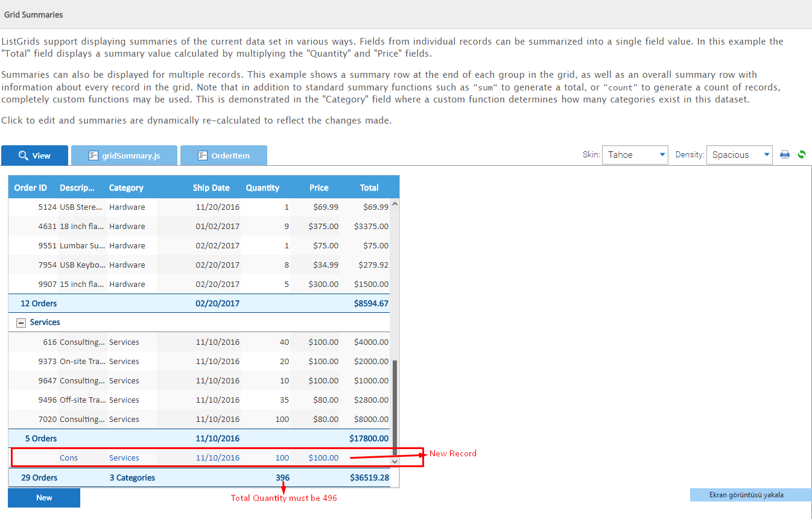
Task: Switch to the View tab
Action: point(35,156)
